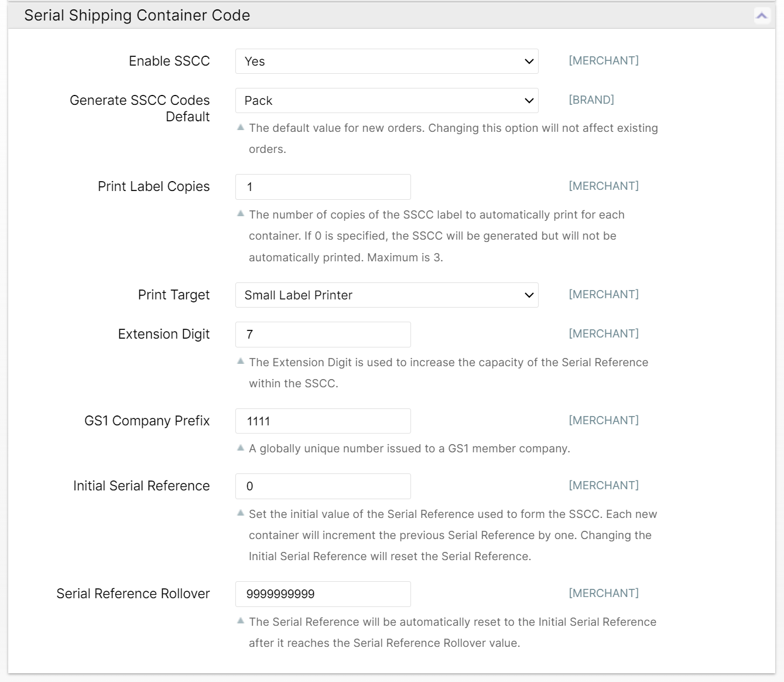Click the hint triangle below Initial Serial Reference
The width and height of the screenshot is (784, 682).
coord(241,513)
